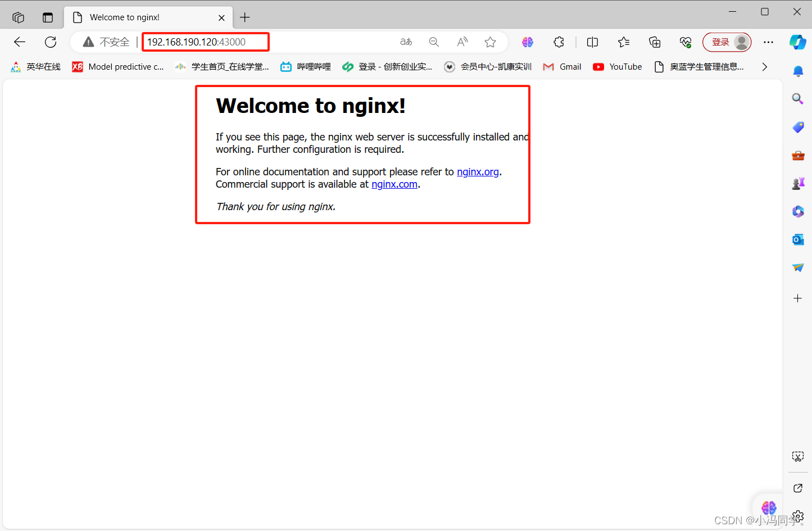This screenshot has width=812, height=531.
Task: Open the 登录 - 创新创业实... bookmark
Action: pos(387,67)
